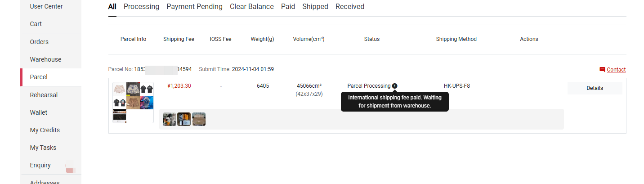Open the Wallet sidebar item
644x184 pixels.
pos(39,112)
